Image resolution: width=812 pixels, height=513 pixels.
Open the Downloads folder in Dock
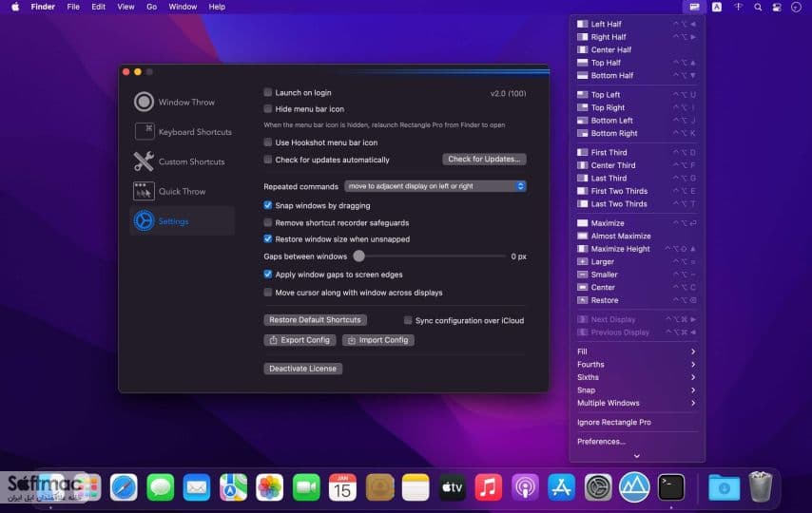[x=724, y=487]
